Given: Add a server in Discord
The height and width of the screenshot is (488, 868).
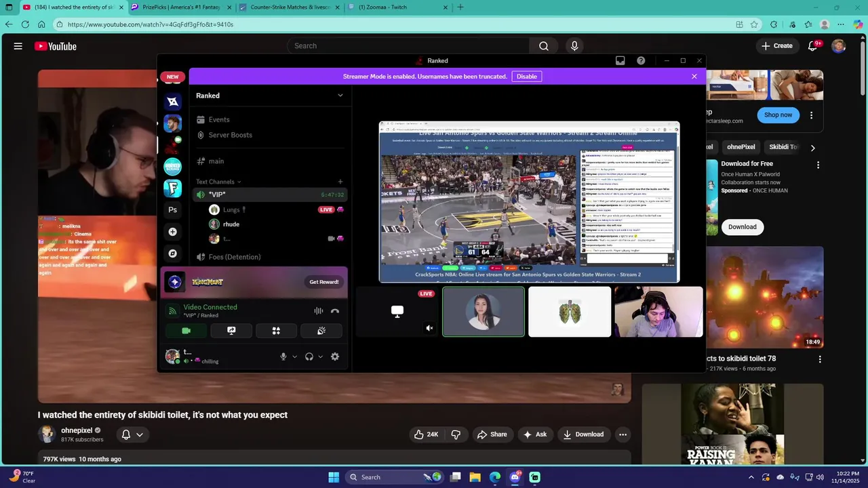Looking at the screenshot, I should [x=173, y=232].
